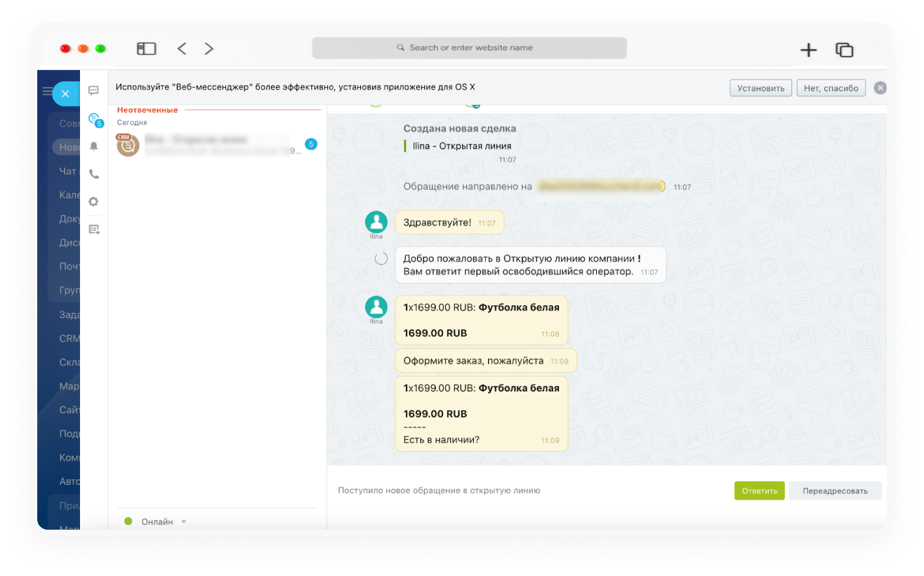The width and height of the screenshot is (924, 576).
Task: Click the circular loader beside the welcome message
Action: pyautogui.click(x=381, y=259)
